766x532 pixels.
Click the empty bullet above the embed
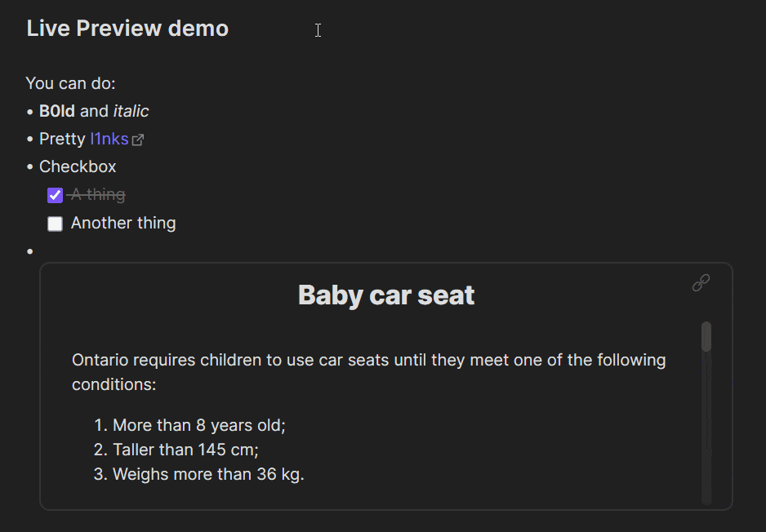tap(30, 251)
